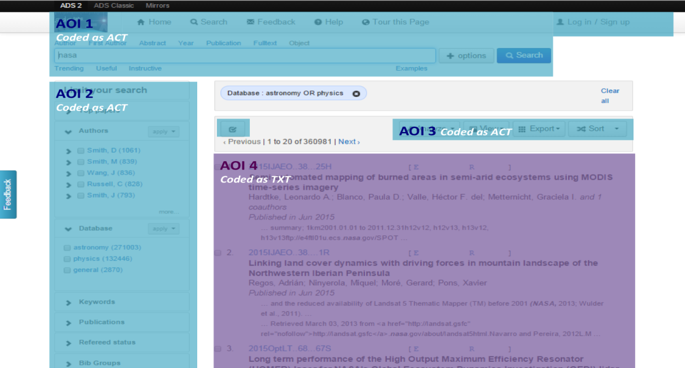Collapse the Authors facet section
Image resolution: width=685 pixels, height=368 pixels.
point(68,132)
